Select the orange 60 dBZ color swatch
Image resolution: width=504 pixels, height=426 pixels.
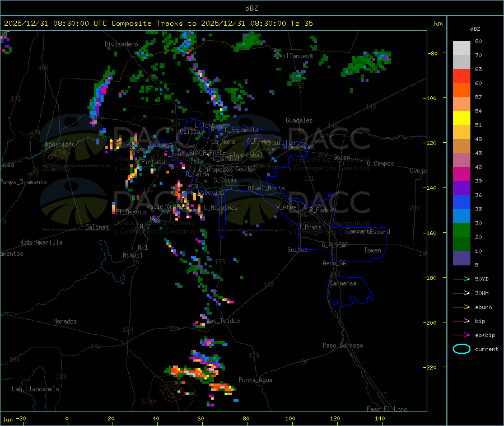click(461, 90)
